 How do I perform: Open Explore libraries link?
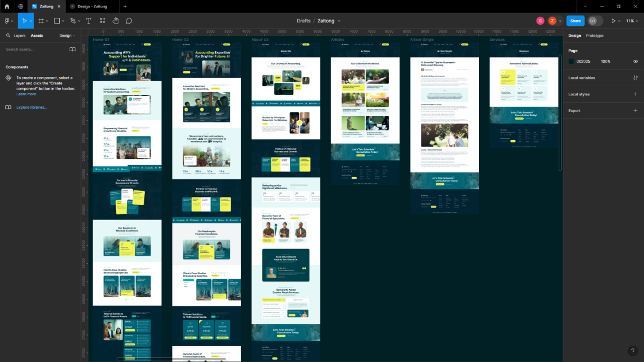tap(32, 107)
